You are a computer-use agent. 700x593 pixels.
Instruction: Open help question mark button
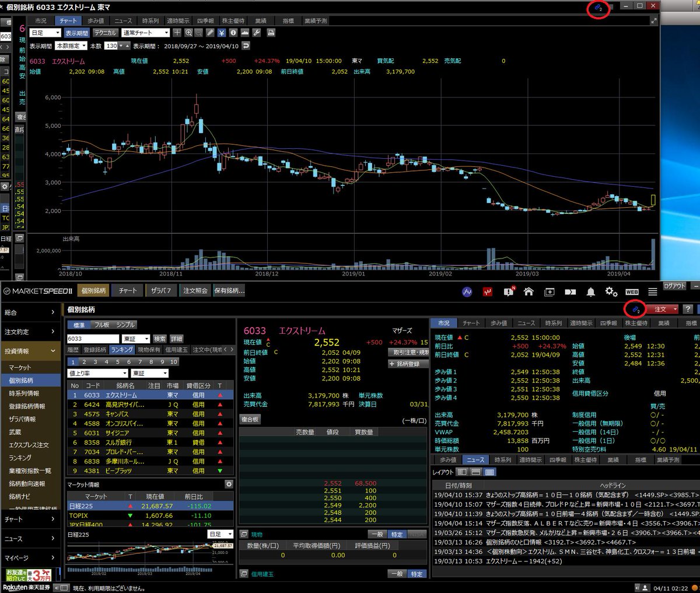[688, 309]
